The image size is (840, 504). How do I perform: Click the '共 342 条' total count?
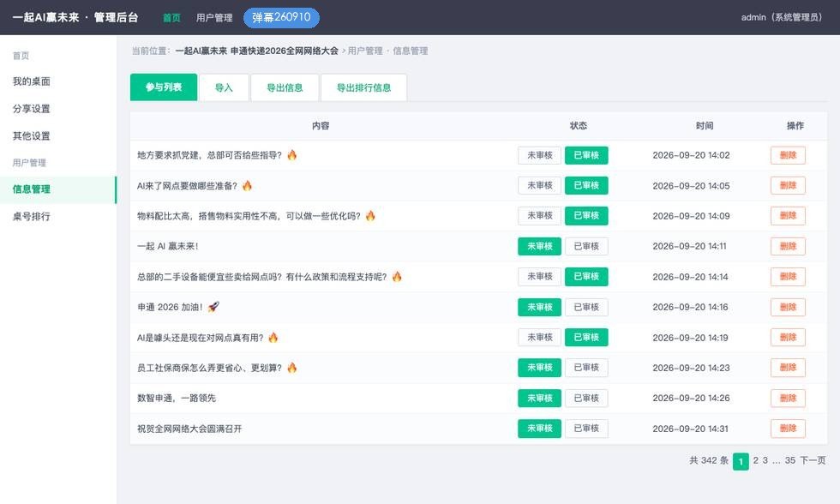tap(709, 460)
